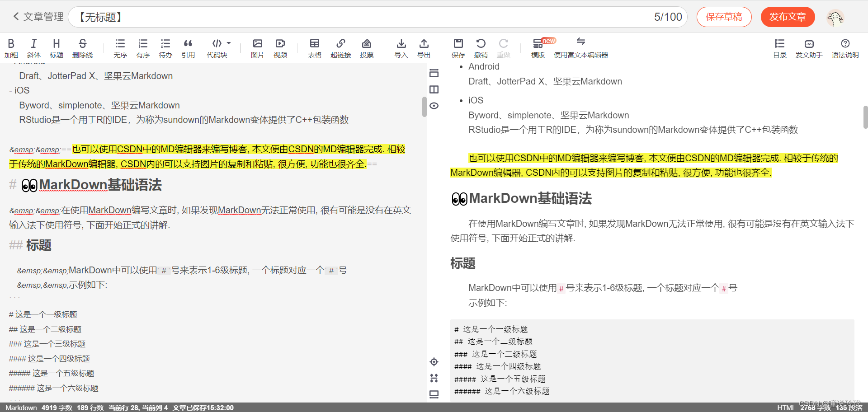Image resolution: width=868 pixels, height=412 pixels.
Task: Insert a hyperlink with 超链接
Action: click(341, 48)
